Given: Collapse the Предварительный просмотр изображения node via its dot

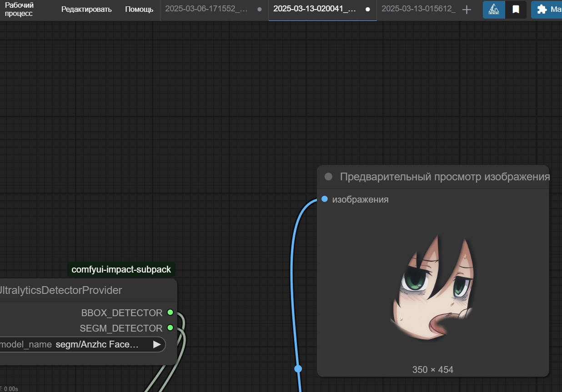Looking at the screenshot, I should (328, 177).
